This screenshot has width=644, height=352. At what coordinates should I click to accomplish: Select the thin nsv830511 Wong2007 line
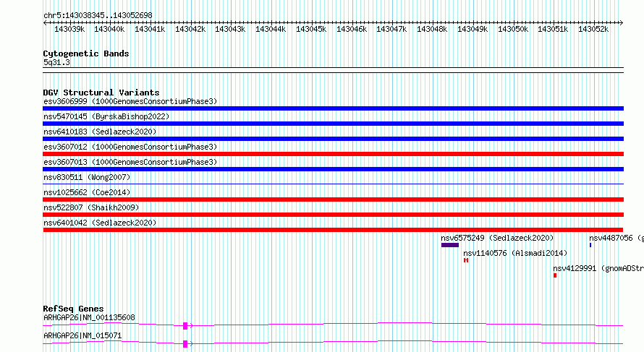[x=333, y=184]
